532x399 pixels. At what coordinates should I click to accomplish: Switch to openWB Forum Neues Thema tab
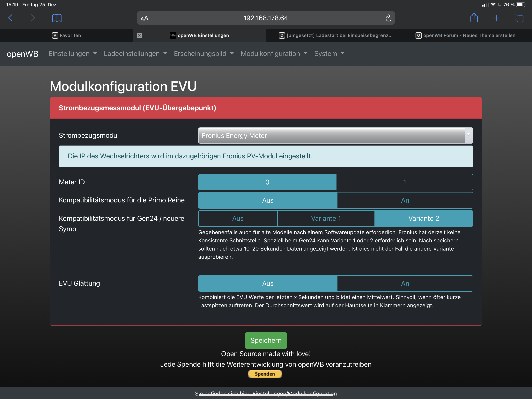(465, 35)
